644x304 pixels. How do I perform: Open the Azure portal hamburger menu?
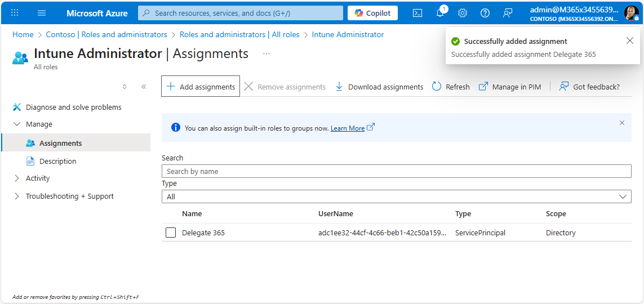[x=42, y=13]
